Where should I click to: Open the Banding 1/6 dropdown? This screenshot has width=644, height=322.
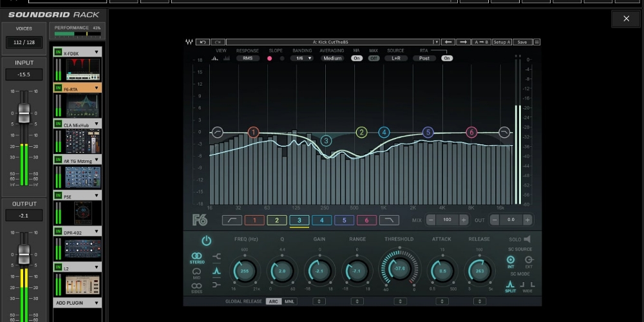tap(302, 59)
